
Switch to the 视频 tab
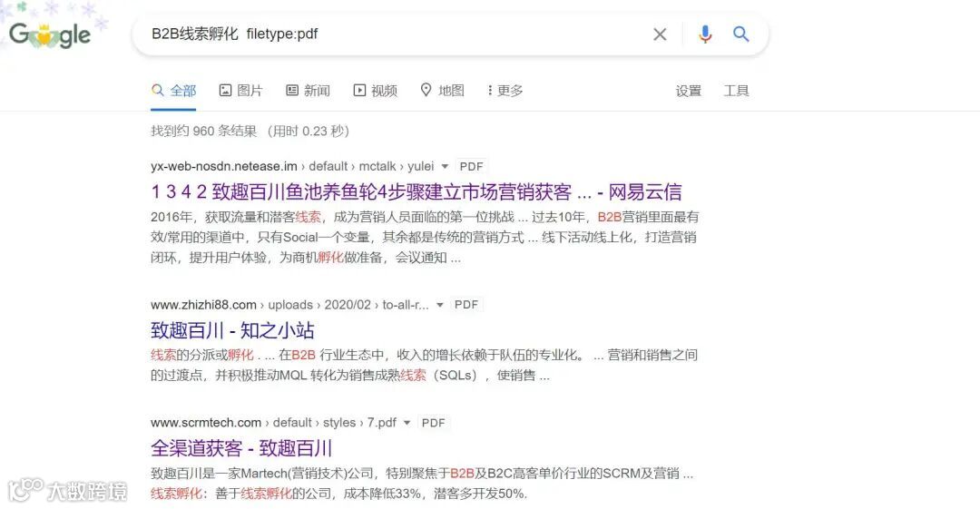375,91
